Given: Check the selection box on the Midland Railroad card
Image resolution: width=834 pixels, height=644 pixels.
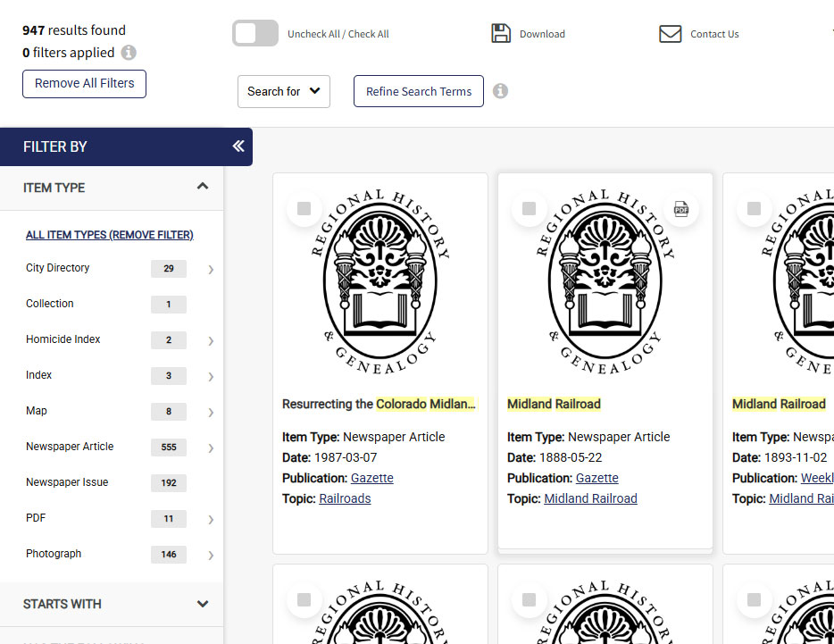Looking at the screenshot, I should (x=529, y=208).
